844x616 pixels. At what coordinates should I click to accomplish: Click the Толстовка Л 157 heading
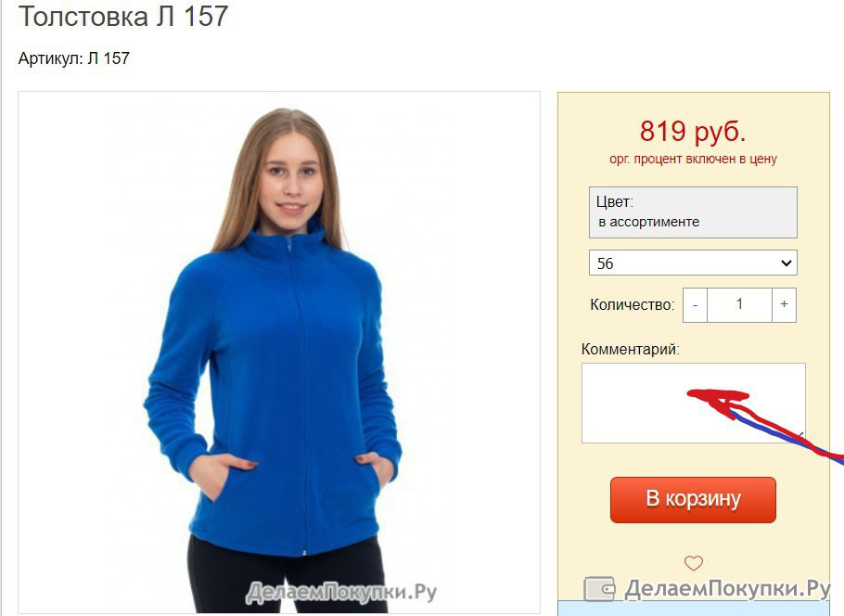(x=123, y=16)
